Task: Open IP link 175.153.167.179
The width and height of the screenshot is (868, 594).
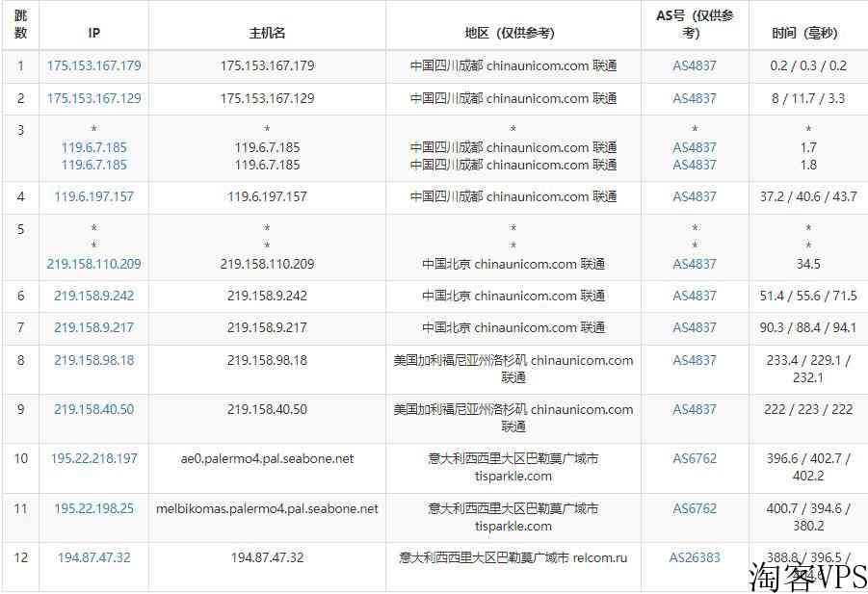Action: click(93, 65)
